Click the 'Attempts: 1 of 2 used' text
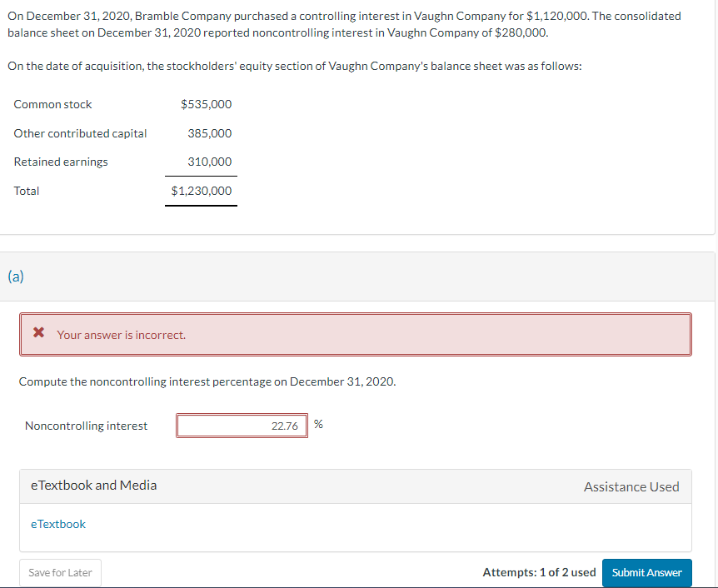Image resolution: width=718 pixels, height=588 pixels. pos(539,572)
